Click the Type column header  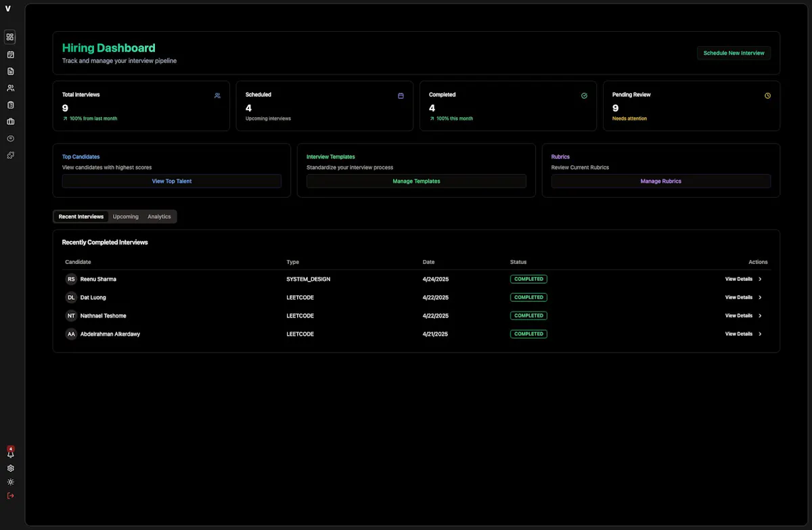[293, 262]
